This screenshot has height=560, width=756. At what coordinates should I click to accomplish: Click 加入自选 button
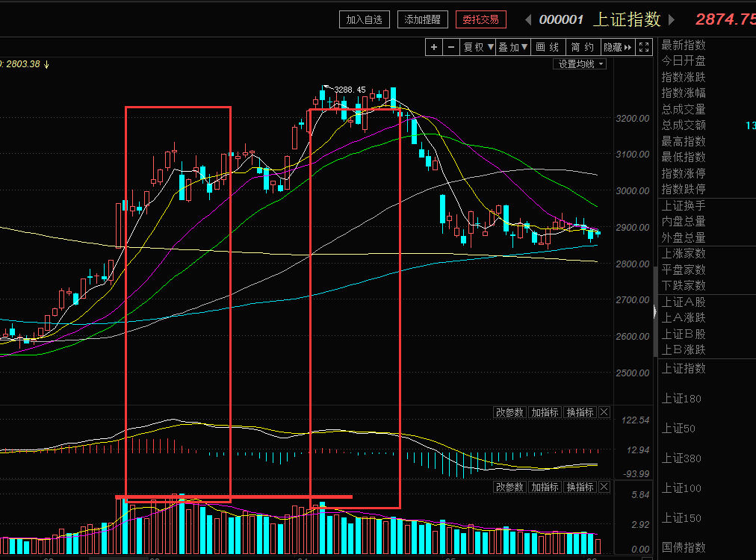tap(365, 19)
